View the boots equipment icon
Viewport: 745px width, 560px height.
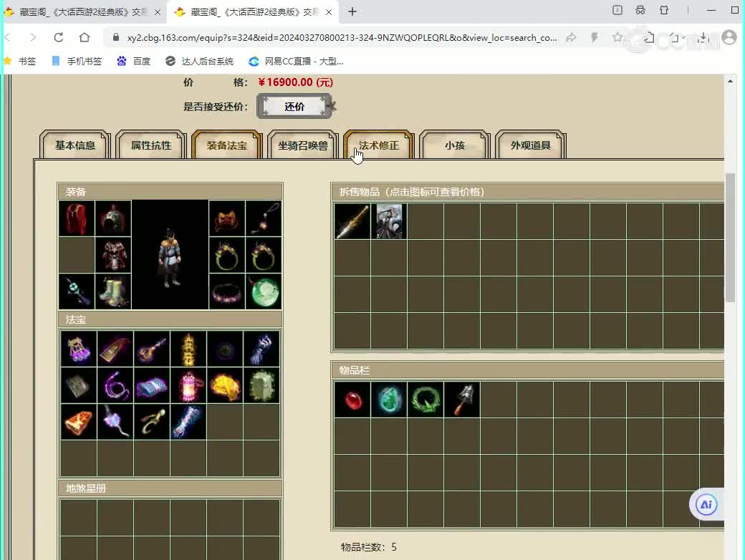pos(113,291)
